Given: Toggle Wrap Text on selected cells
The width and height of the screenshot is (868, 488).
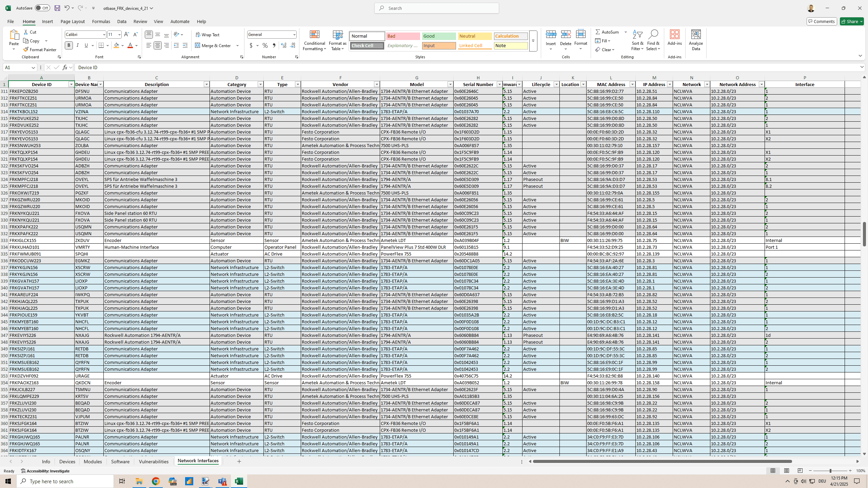Looking at the screenshot, I should coord(208,35).
